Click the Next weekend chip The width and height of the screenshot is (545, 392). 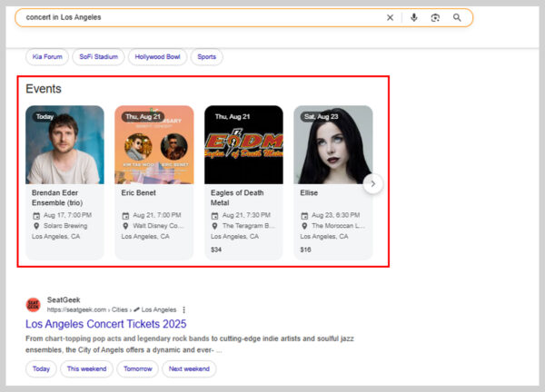tap(189, 369)
